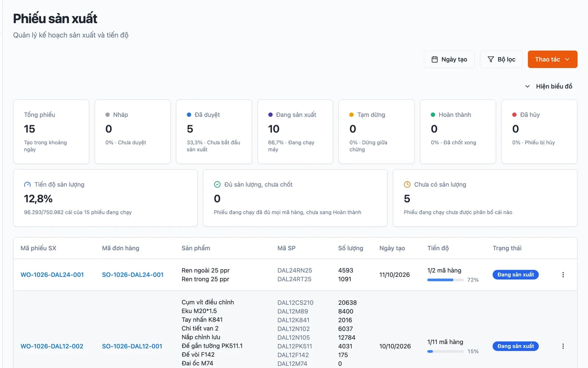
Task: Open the Bộ lọc filter panel
Action: 501,59
